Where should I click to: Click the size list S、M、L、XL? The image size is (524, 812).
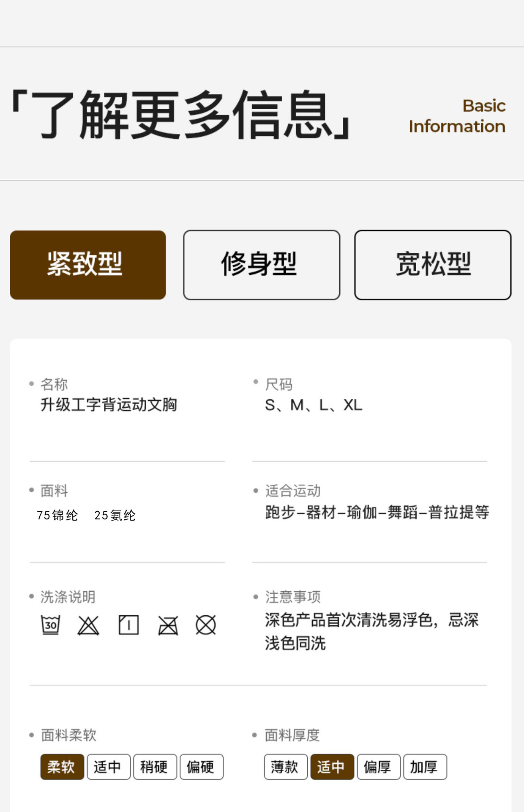314,405
